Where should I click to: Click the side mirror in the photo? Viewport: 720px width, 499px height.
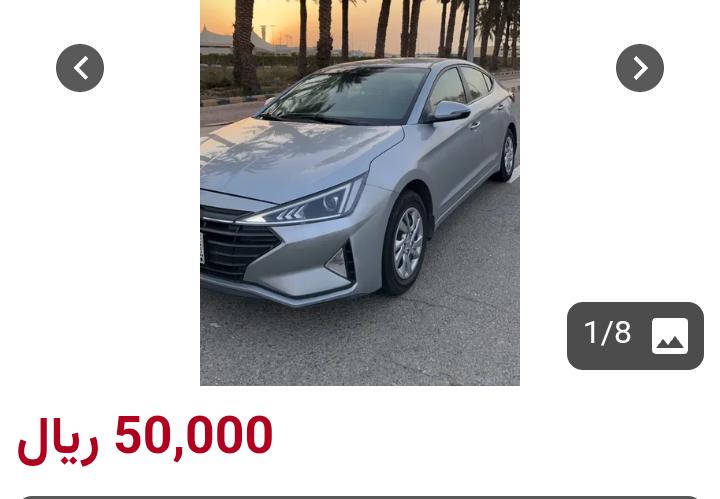(448, 112)
